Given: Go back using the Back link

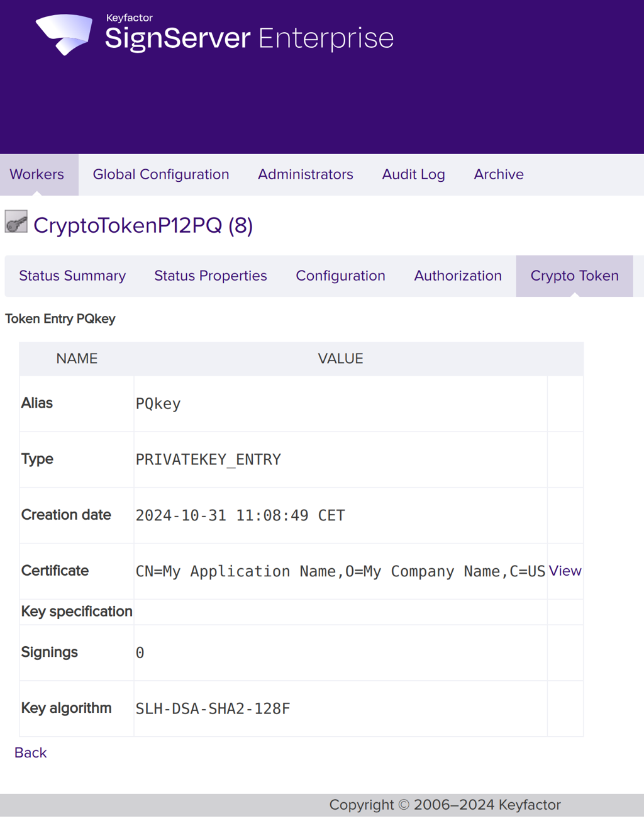Looking at the screenshot, I should 30,752.
